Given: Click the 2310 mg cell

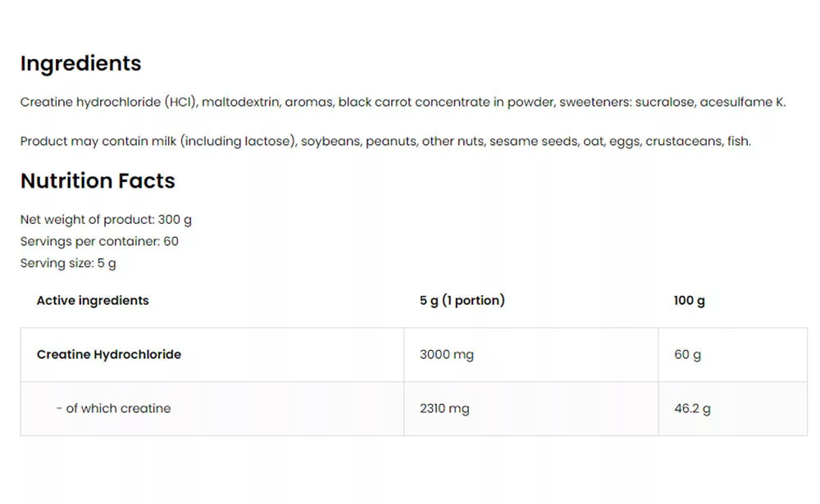Looking at the screenshot, I should [444, 408].
